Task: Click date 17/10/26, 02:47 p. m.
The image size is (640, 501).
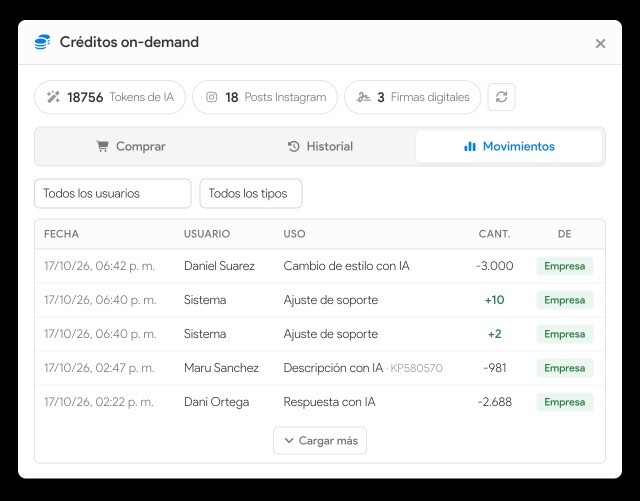Action: (x=99, y=368)
